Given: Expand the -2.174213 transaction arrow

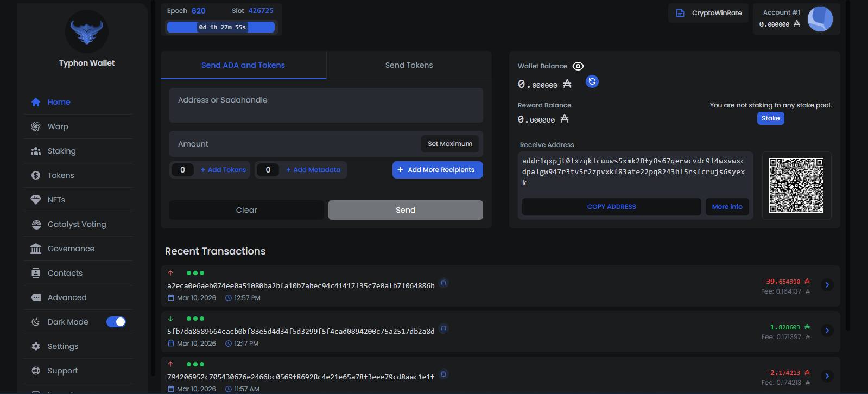Looking at the screenshot, I should click(x=827, y=376).
